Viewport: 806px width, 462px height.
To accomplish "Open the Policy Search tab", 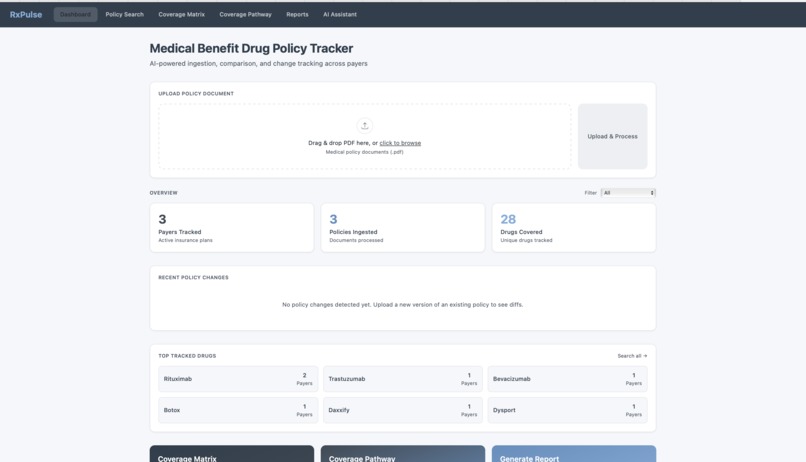I will point(124,14).
